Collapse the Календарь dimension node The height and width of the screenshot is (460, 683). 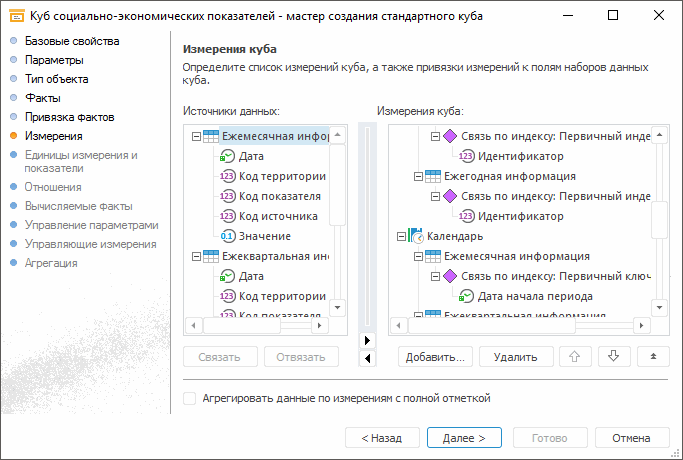coord(401,236)
